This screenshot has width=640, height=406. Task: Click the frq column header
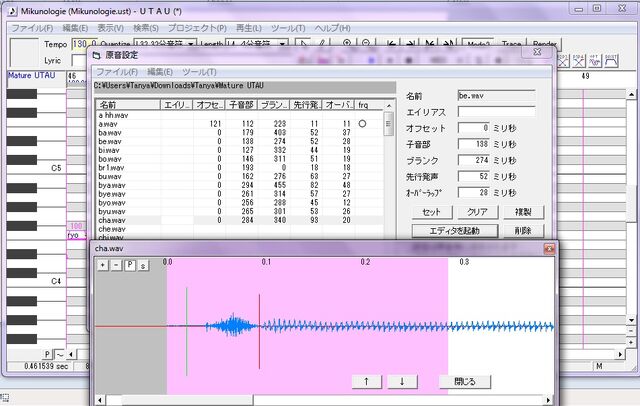(x=369, y=105)
